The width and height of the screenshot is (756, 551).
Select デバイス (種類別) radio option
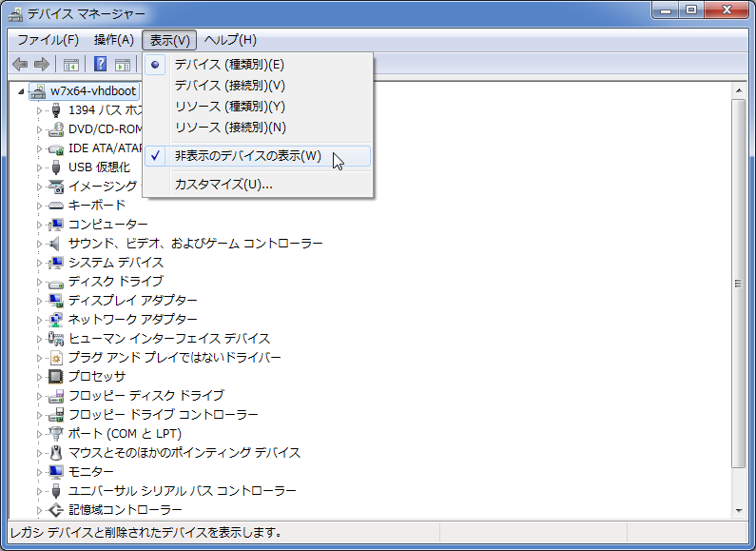[x=229, y=65]
